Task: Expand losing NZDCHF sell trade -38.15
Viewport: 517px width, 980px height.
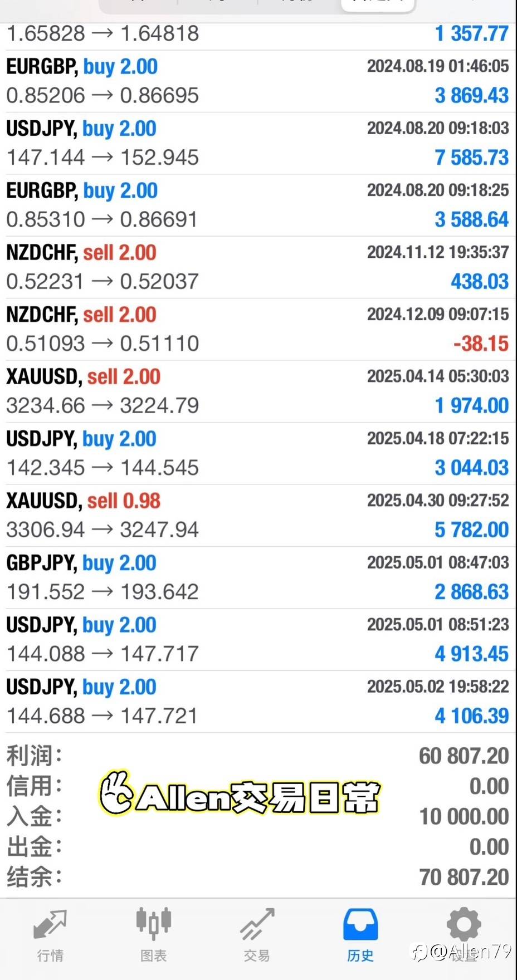Action: 257,329
